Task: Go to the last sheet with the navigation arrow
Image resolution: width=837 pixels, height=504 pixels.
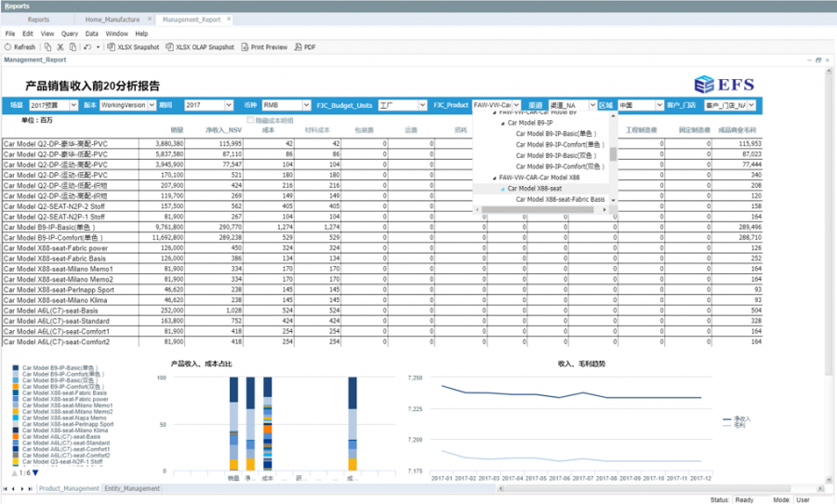Action: (30, 488)
